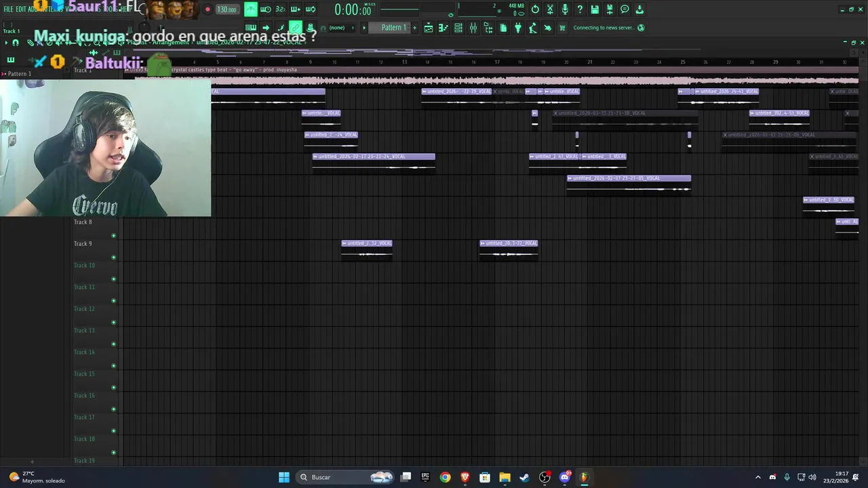This screenshot has height=488, width=868.
Task: Select the Track 10 header
Action: click(x=95, y=271)
